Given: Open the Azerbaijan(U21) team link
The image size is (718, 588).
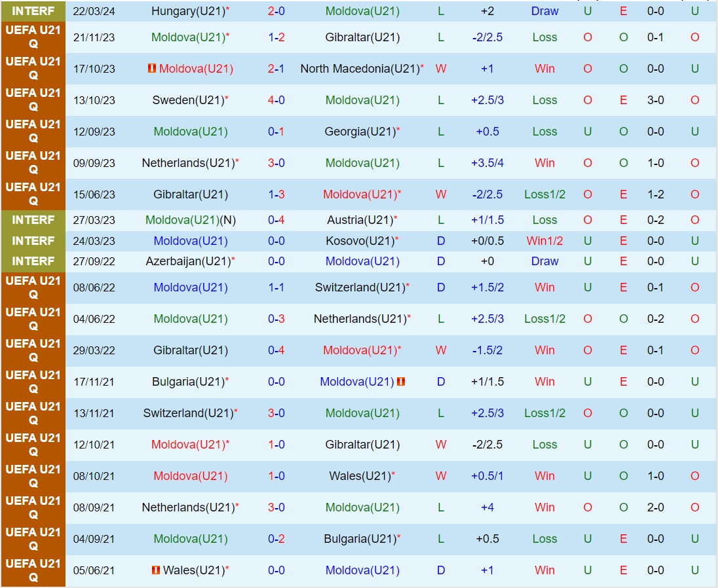Looking at the screenshot, I should click(188, 261).
